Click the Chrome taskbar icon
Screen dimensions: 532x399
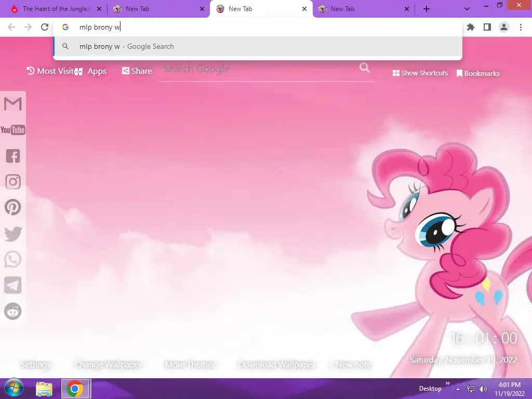click(75, 389)
